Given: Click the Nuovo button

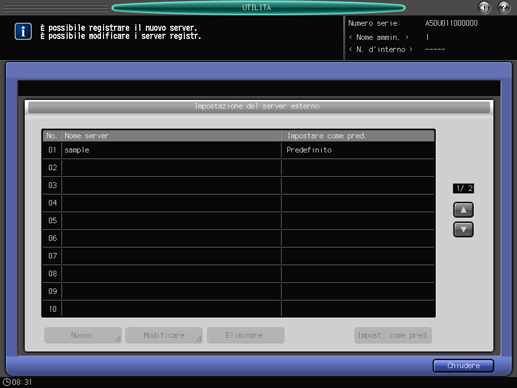Looking at the screenshot, I should [83, 335].
